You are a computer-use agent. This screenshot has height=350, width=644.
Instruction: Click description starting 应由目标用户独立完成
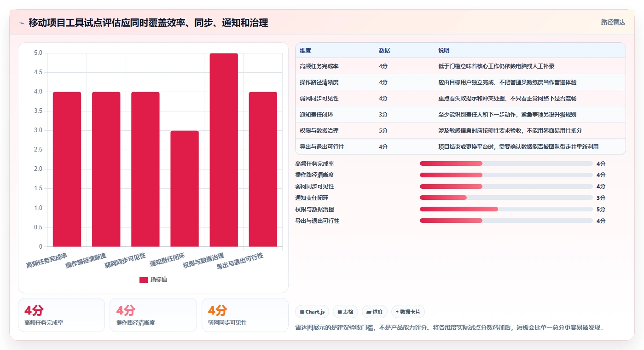tap(507, 82)
